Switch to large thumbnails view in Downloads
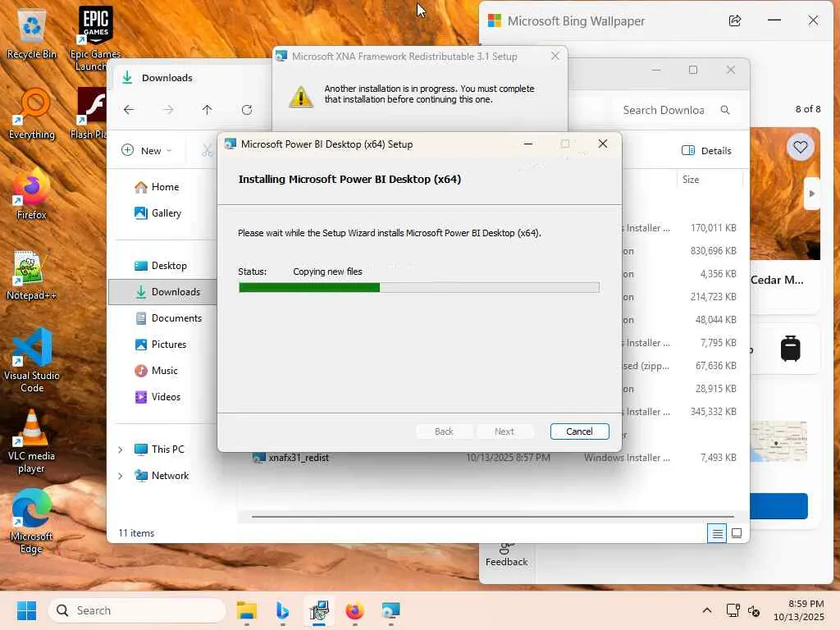Screen dimensions: 840x630 (737, 533)
